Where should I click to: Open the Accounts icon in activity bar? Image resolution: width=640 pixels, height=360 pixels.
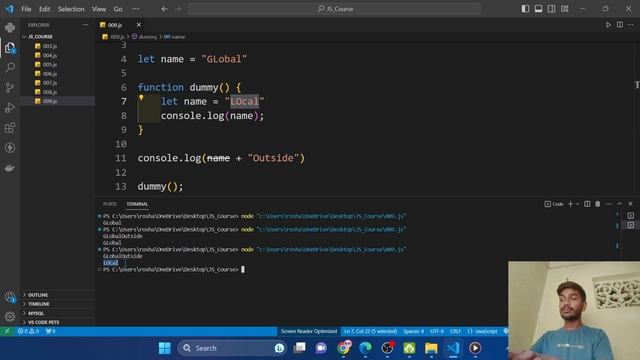(x=10, y=297)
